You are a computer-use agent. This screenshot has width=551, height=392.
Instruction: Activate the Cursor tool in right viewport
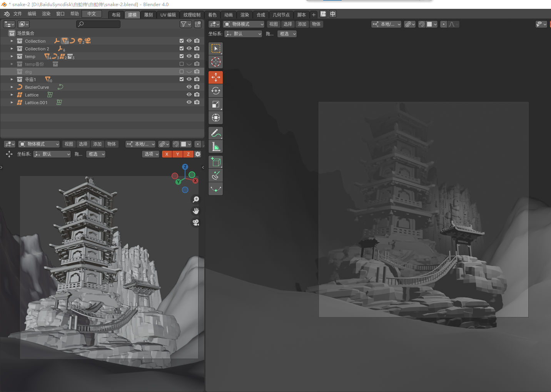pyautogui.click(x=216, y=62)
